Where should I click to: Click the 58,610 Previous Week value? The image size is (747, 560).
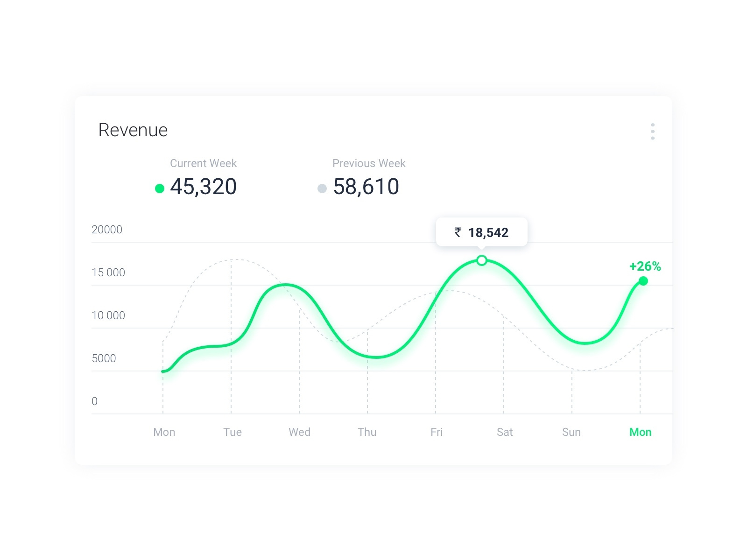[x=366, y=187]
